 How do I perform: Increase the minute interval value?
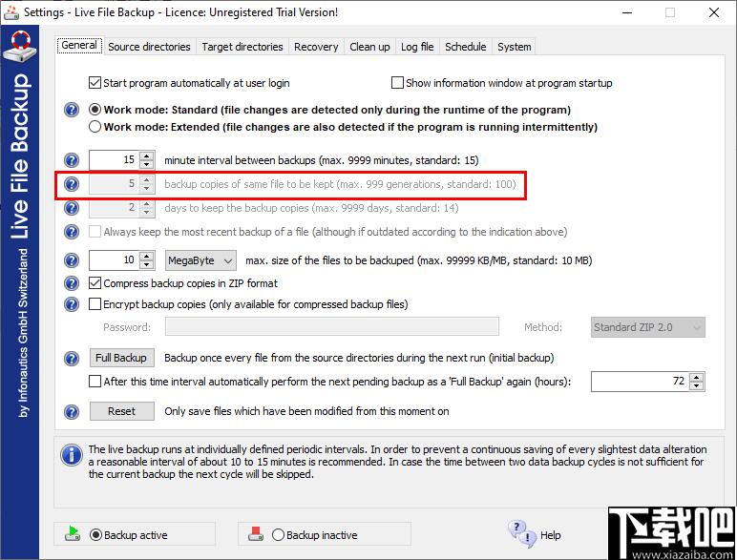point(147,156)
